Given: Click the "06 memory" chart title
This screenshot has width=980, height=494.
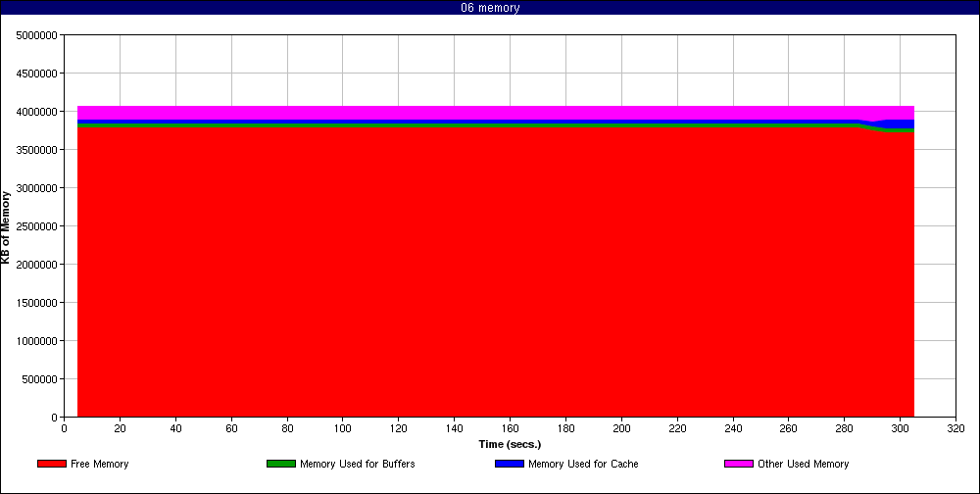Looking at the screenshot, I should pos(490,8).
